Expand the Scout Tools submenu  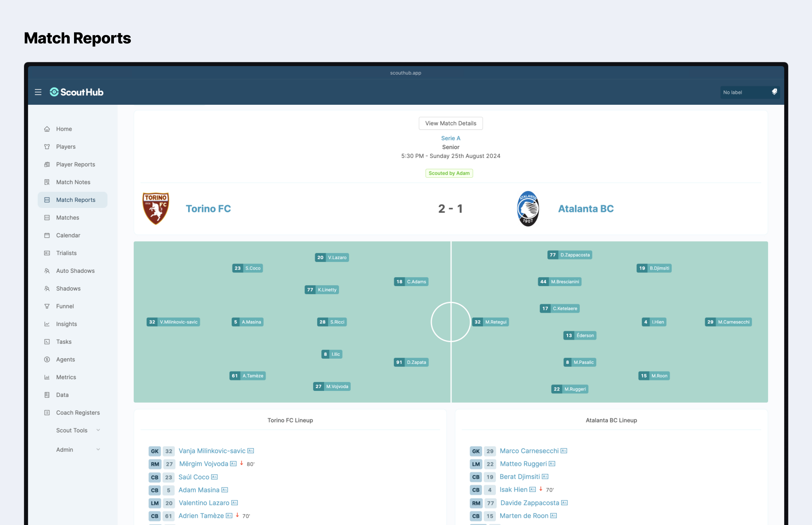point(78,430)
